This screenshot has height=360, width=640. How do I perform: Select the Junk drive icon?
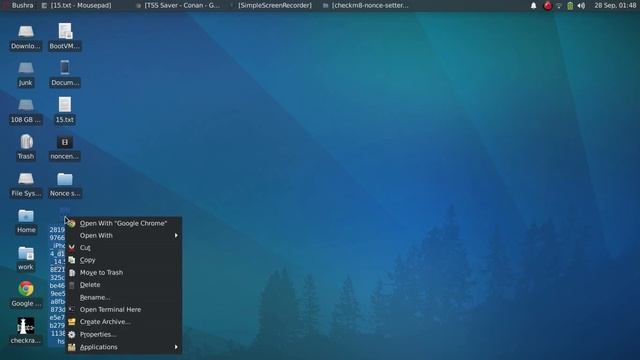click(26, 68)
